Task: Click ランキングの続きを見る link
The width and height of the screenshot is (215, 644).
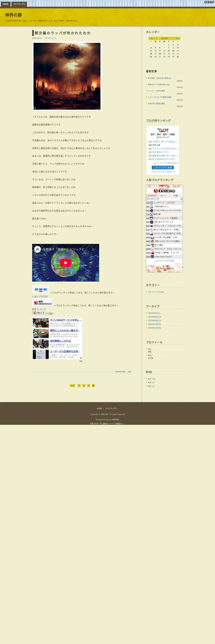Action: pyautogui.click(x=167, y=163)
